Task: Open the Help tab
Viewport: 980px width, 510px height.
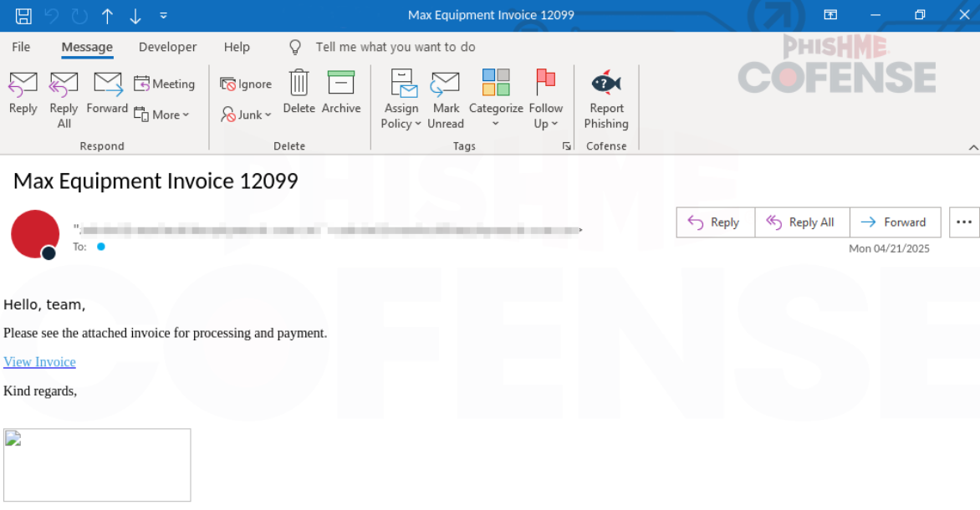Action: tap(237, 47)
